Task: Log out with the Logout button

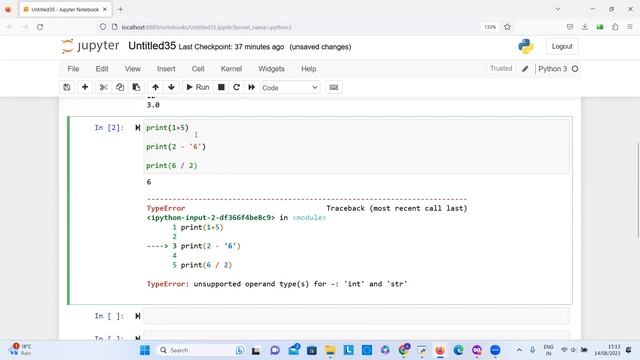Action: 562,47
